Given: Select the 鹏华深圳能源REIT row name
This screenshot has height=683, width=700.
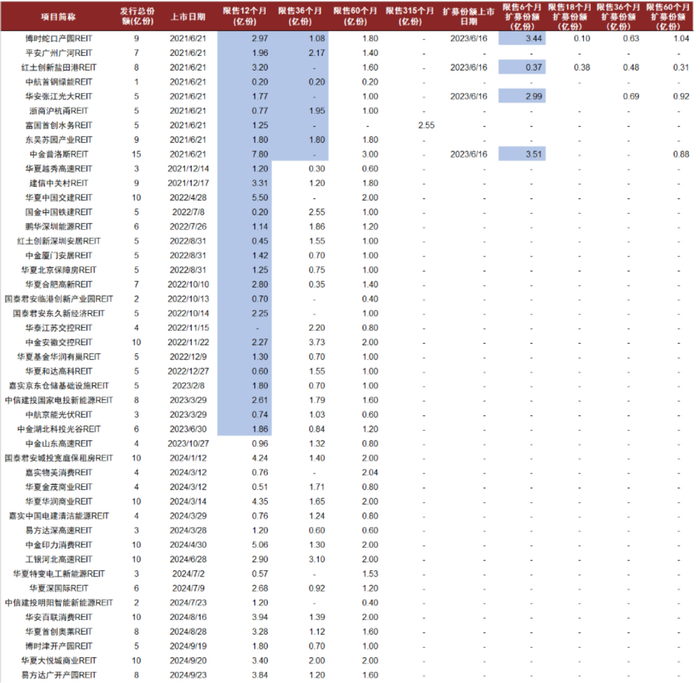Looking at the screenshot, I should pos(58,227).
